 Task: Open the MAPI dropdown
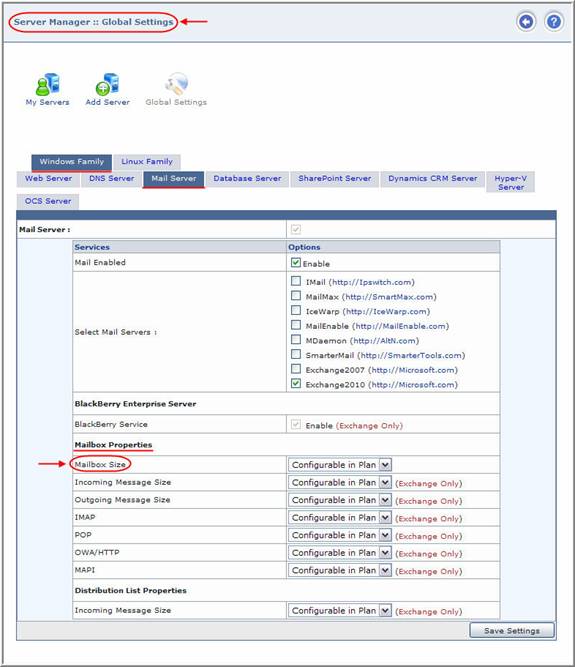(340, 570)
